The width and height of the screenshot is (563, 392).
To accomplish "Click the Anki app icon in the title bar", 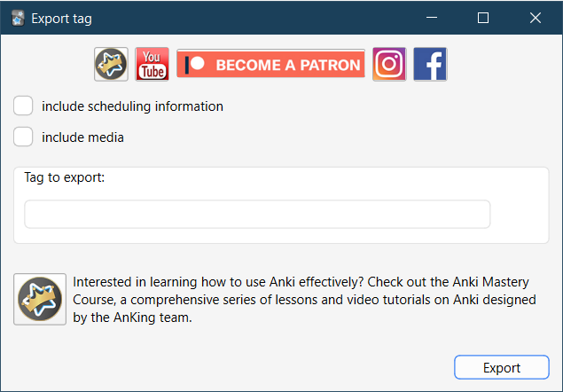I will [x=17, y=18].
